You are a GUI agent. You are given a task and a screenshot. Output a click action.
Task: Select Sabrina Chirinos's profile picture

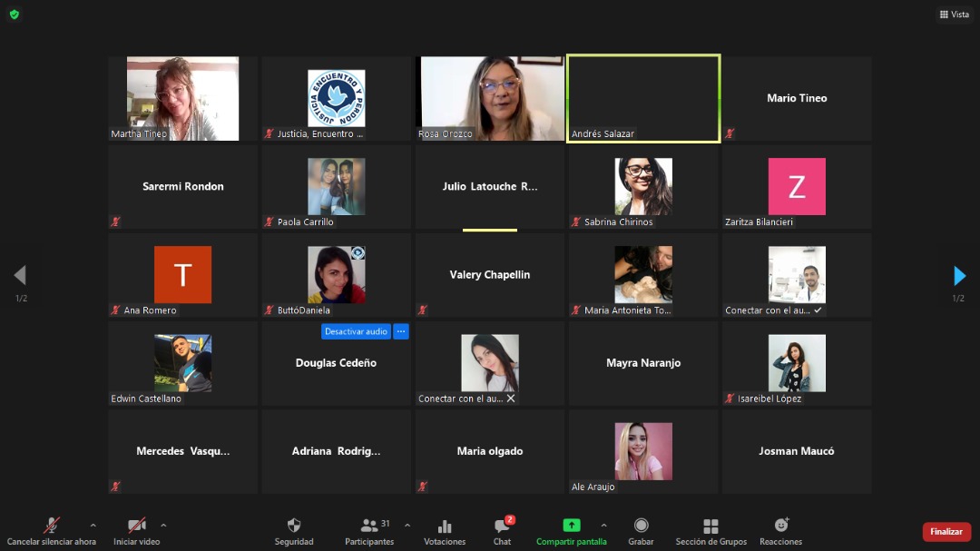point(643,186)
